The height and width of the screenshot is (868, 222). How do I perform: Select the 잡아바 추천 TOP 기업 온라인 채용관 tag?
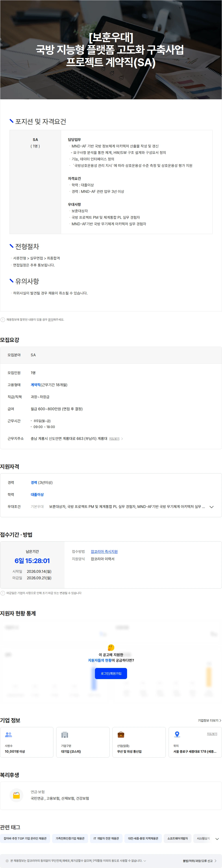[x=25, y=839]
